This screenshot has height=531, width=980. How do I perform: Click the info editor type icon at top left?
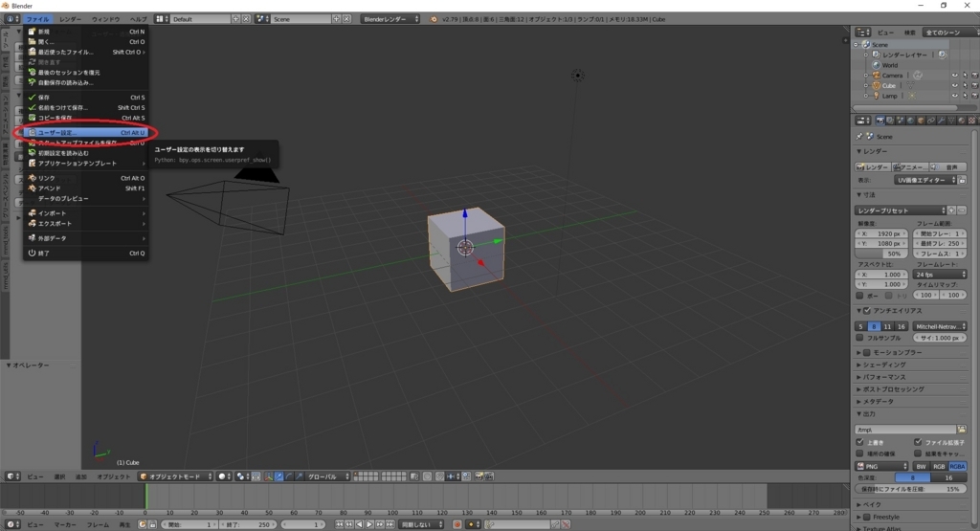click(x=11, y=19)
